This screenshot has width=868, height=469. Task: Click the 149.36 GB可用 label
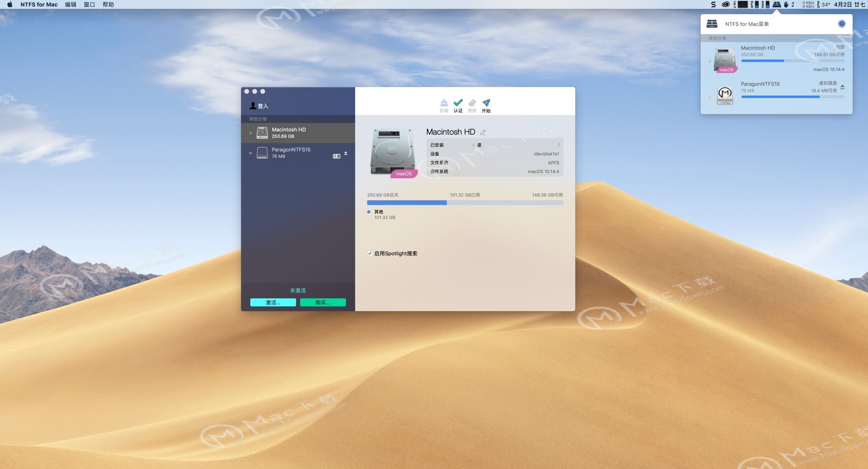coord(547,195)
